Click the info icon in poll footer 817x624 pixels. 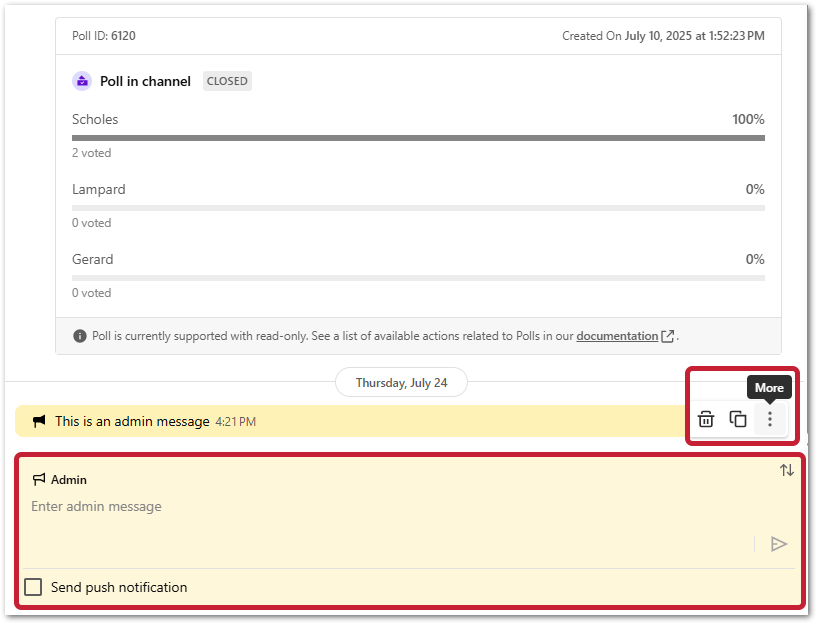80,336
